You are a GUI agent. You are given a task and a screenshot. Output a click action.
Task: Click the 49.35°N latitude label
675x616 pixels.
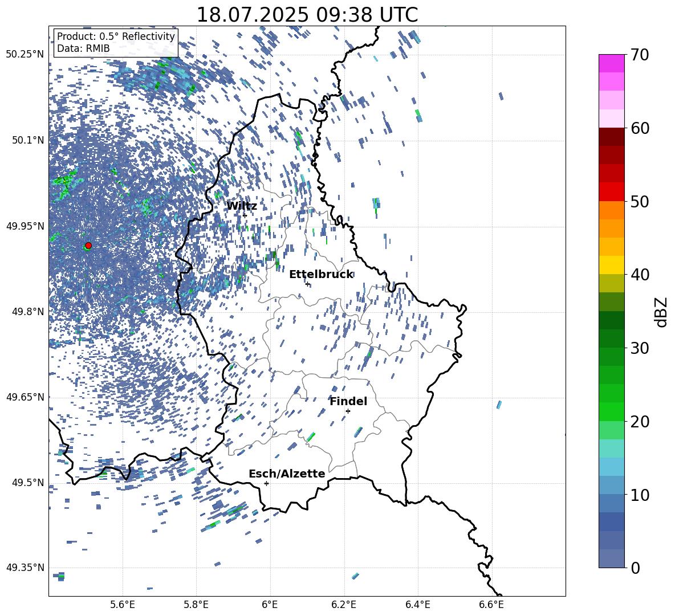point(25,568)
